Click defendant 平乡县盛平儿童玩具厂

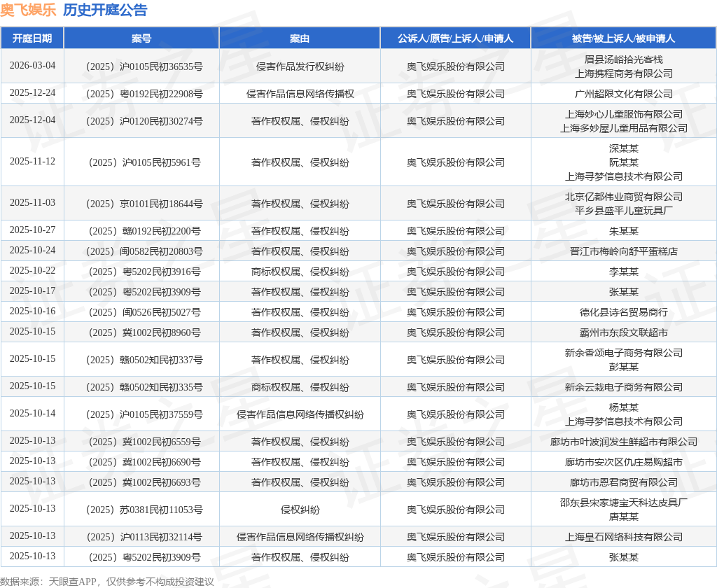tap(624, 210)
